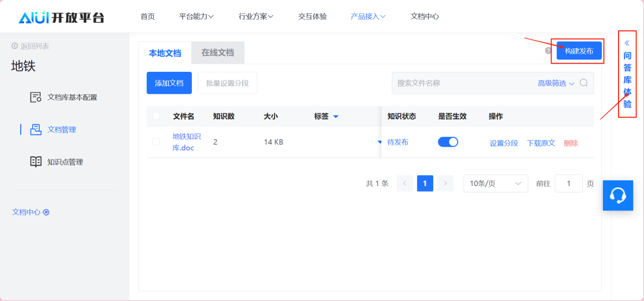Open the 标签 column filter dropdown

pos(335,117)
